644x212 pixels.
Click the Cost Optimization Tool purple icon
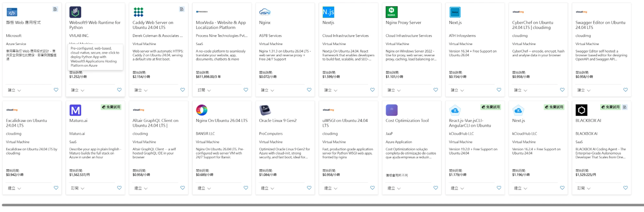(x=391, y=110)
